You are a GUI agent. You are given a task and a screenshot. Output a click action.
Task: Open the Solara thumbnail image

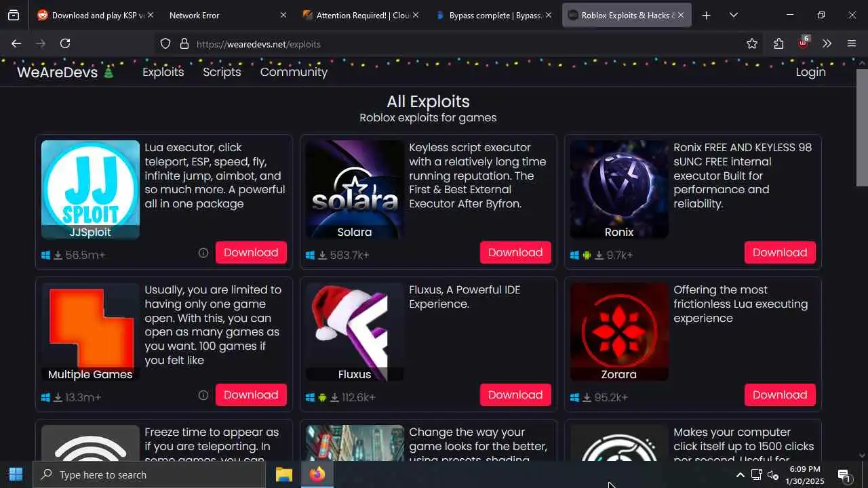[x=355, y=190]
